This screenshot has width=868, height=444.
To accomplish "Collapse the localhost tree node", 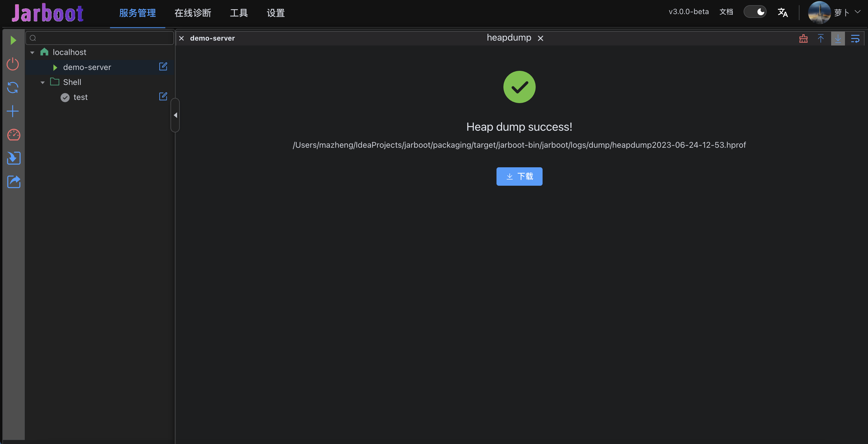I will click(32, 53).
